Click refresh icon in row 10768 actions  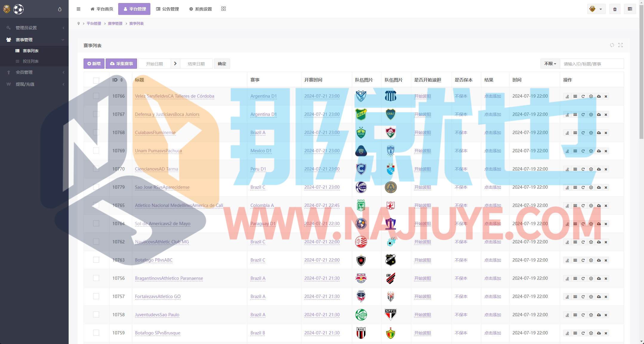583,133
